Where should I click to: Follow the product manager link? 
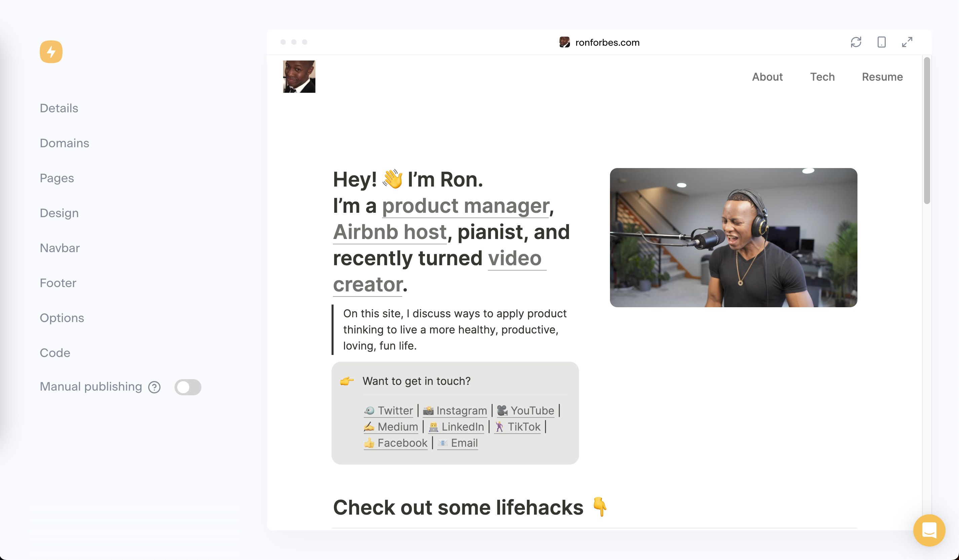coord(465,206)
